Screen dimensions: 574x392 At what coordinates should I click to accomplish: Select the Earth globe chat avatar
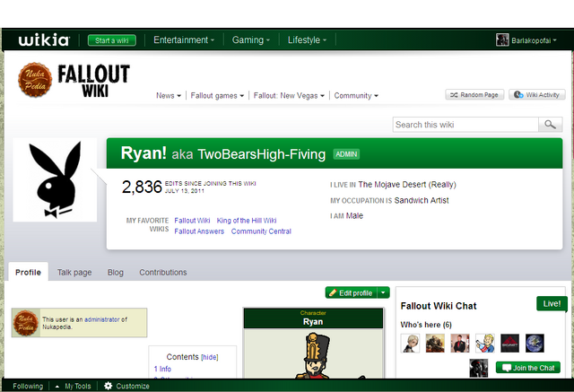[x=535, y=344]
